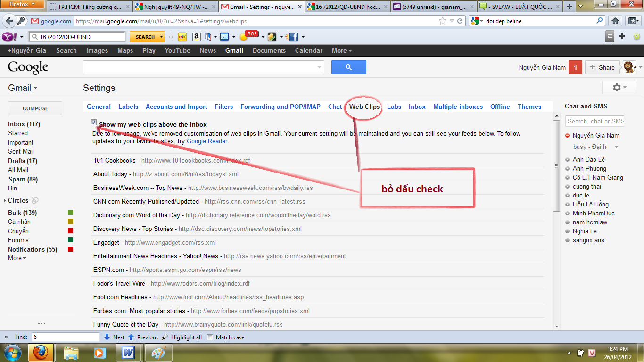This screenshot has height=362, width=644.
Task: Switch to the Filters tab
Action: coord(224,107)
